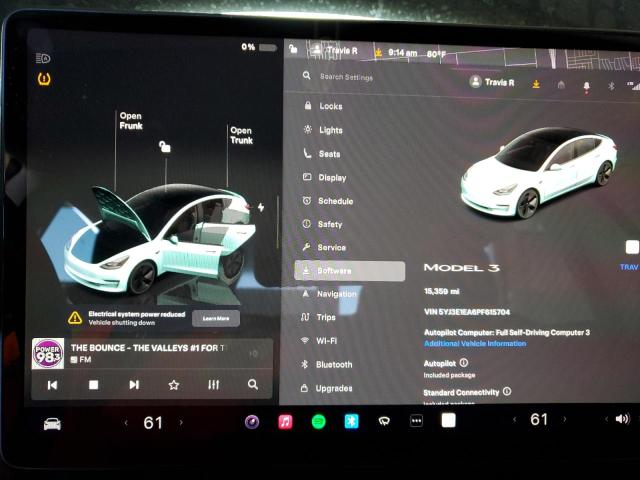
Task: Click Learn More on the power warning
Action: pos(216,318)
